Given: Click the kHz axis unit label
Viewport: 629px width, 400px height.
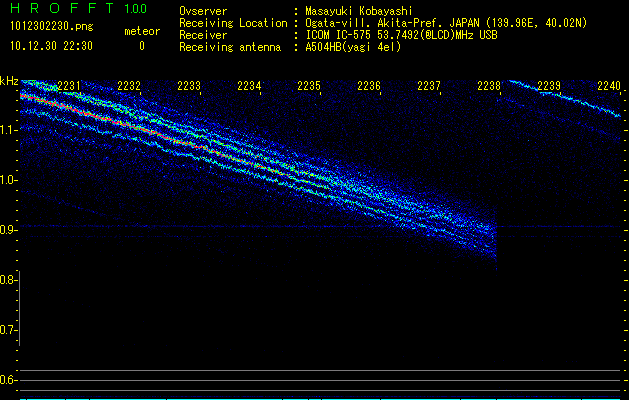Looking at the screenshot, I should click(x=10, y=81).
